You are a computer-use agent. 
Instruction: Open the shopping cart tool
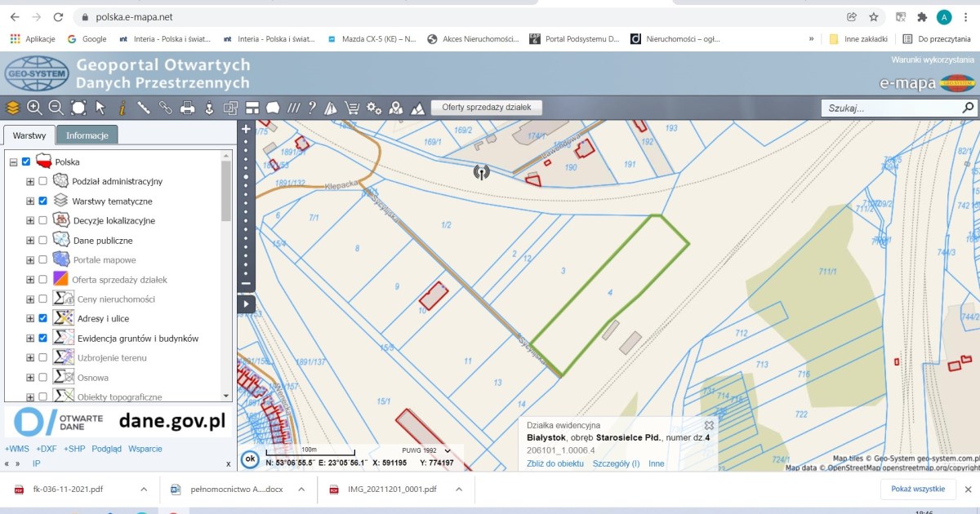point(353,108)
